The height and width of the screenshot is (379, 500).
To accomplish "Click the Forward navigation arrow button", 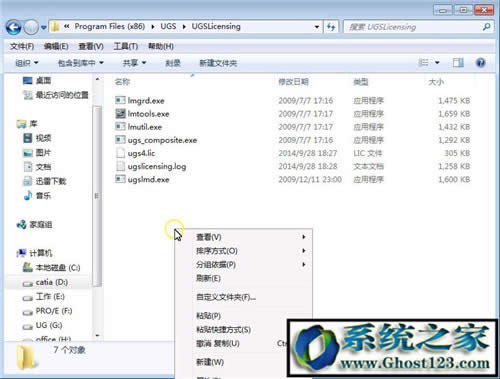I will pos(31,27).
